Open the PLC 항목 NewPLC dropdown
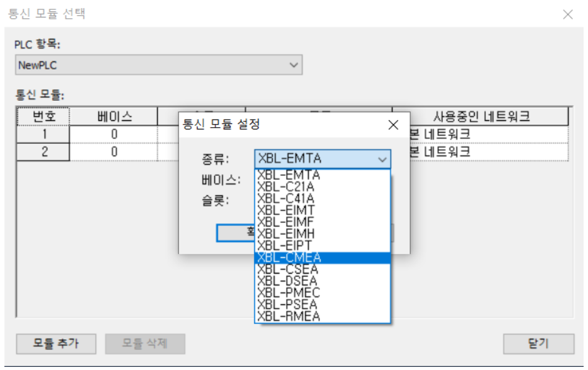Screen dimensions: 588x370 click(292, 65)
